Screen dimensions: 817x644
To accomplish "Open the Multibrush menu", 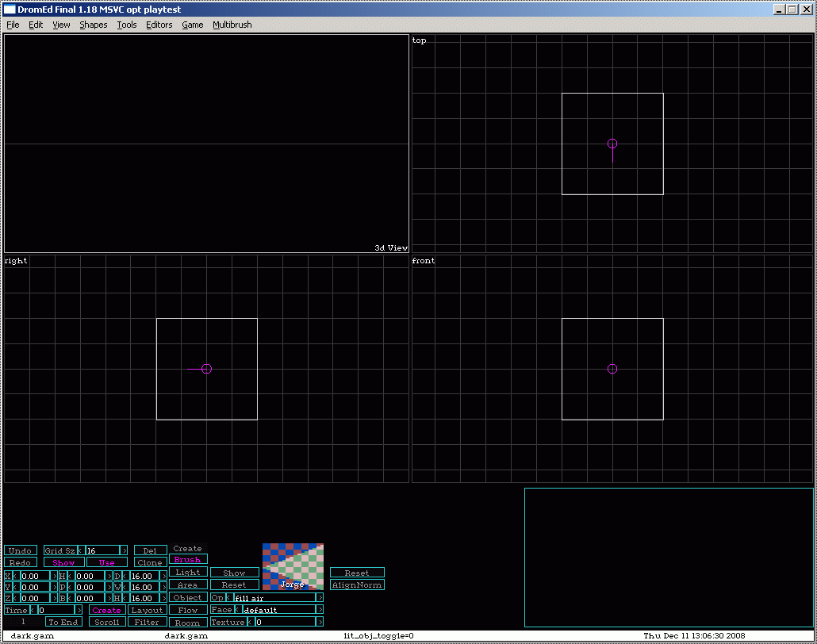I will pos(232,25).
